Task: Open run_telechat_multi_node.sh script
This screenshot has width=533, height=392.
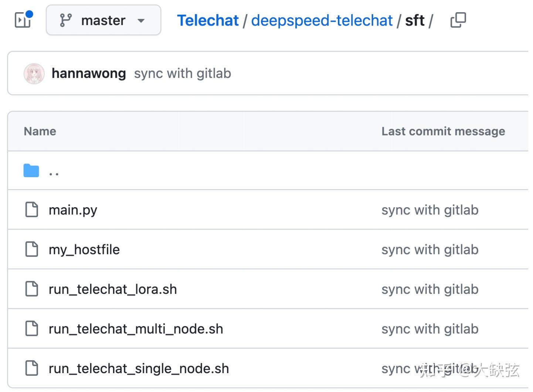Action: pyautogui.click(x=136, y=329)
